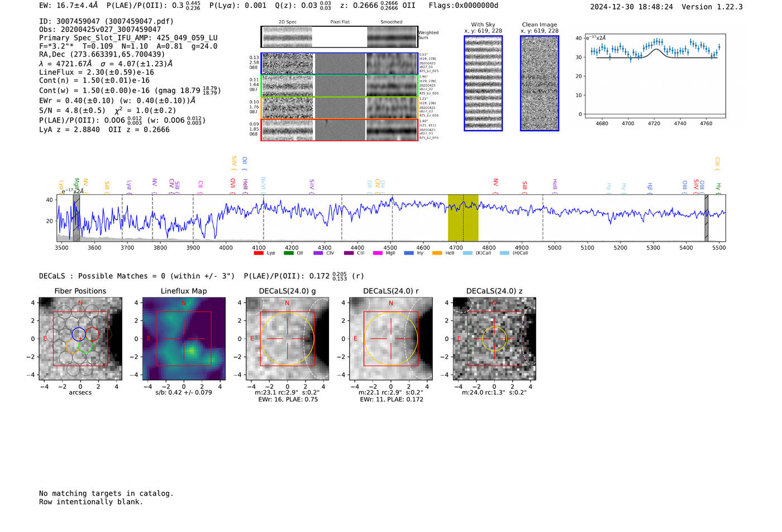Click the DECaLS(24.0) g cutout
The height and width of the screenshot is (532, 782).
click(288, 339)
